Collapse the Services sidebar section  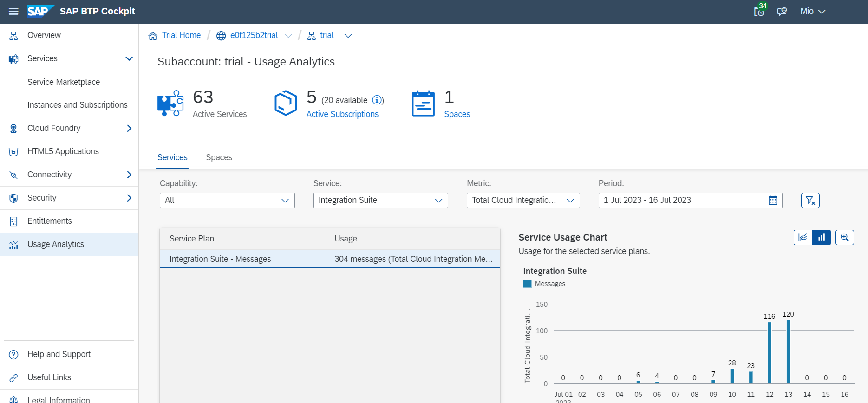[x=129, y=58]
